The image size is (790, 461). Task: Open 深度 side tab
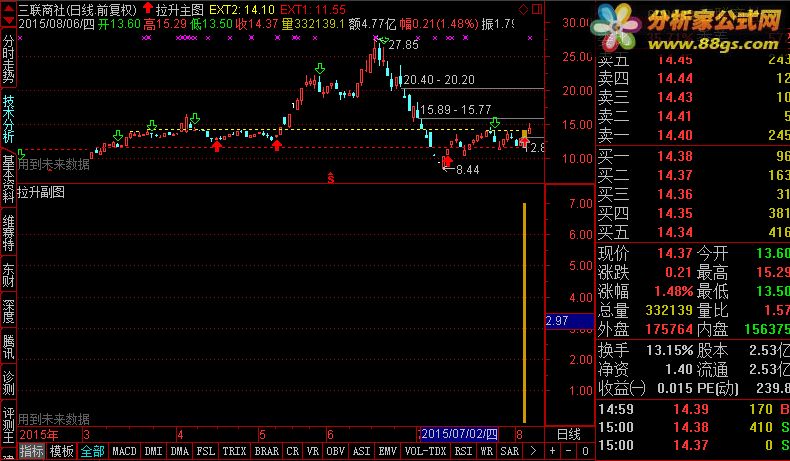pyautogui.click(x=9, y=311)
